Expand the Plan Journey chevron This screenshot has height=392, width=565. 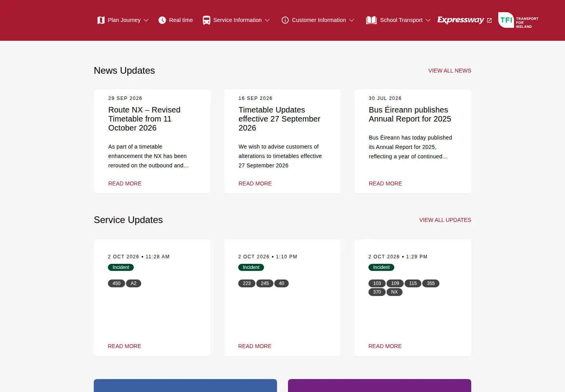point(146,20)
